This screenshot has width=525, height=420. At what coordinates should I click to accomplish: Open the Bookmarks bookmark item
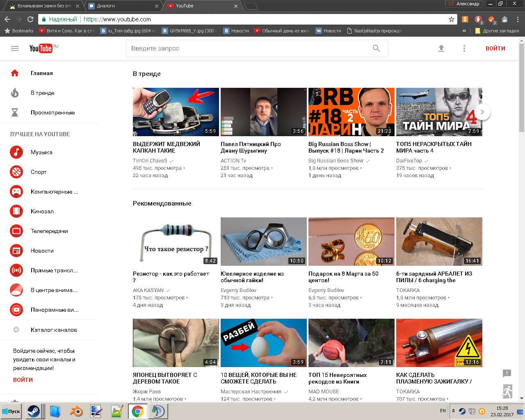tap(19, 31)
